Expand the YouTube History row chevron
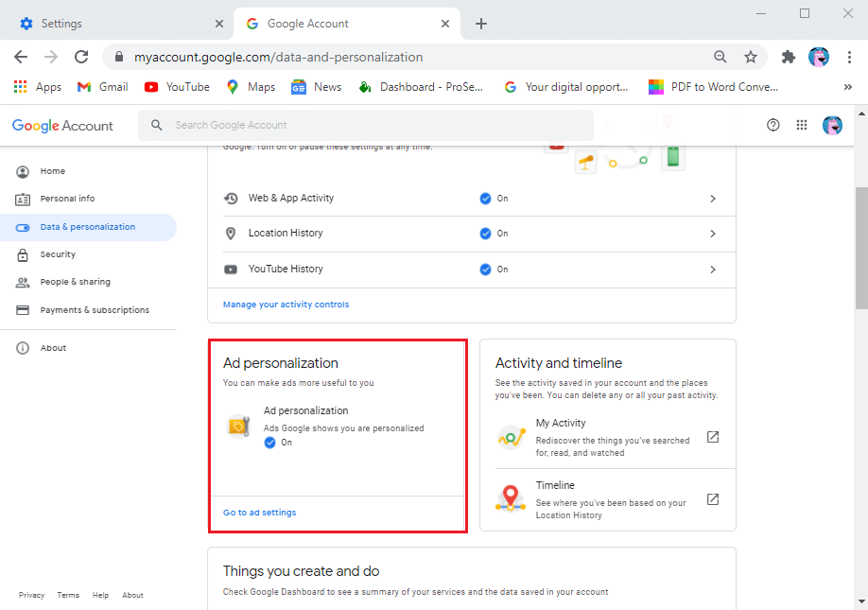Image resolution: width=868 pixels, height=610 pixels. [x=713, y=269]
